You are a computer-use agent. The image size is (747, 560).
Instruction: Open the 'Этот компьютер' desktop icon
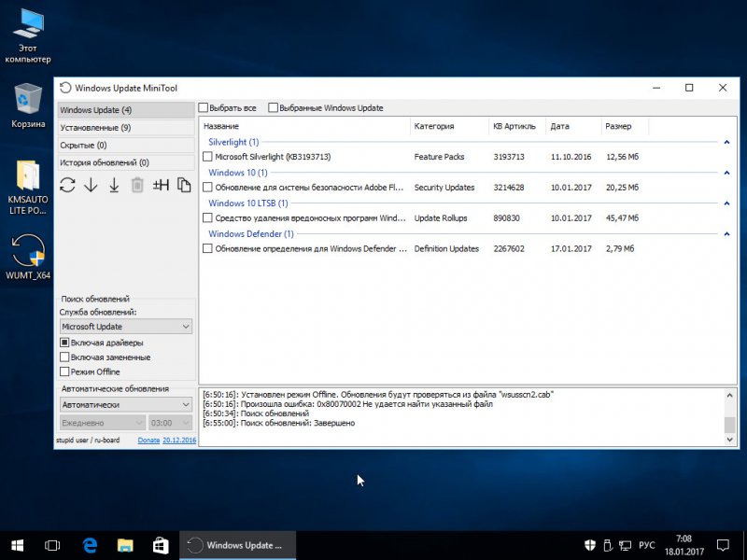point(28,36)
